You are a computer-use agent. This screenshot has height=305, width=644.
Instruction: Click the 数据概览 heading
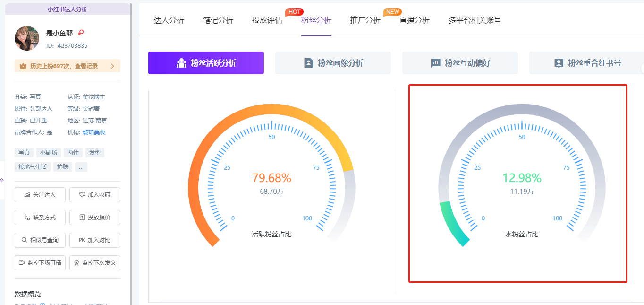(x=28, y=294)
